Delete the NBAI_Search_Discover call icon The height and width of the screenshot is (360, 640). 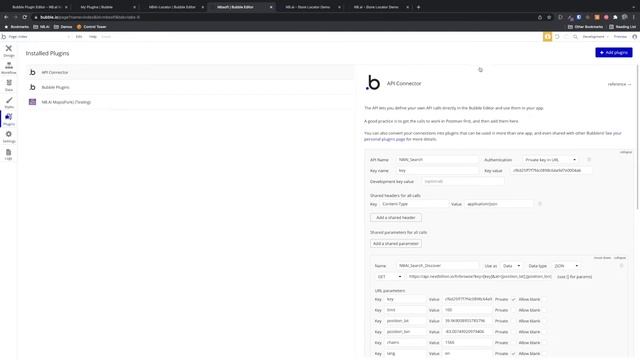[x=621, y=266]
